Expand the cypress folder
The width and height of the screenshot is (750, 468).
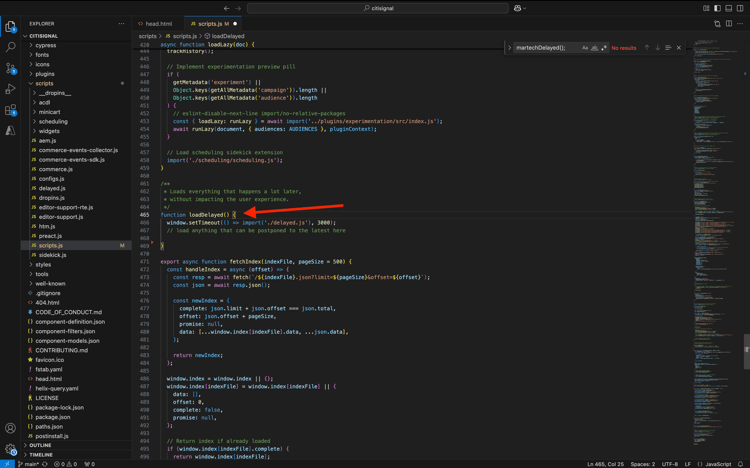[46, 45]
